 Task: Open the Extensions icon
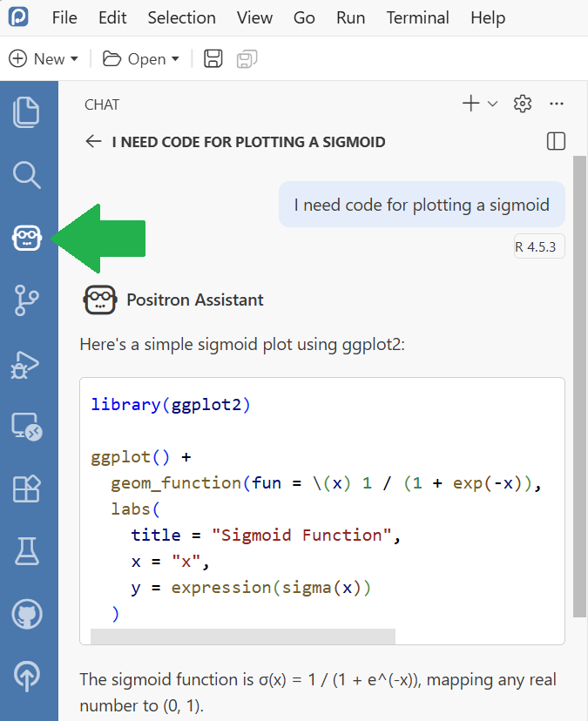tap(27, 489)
